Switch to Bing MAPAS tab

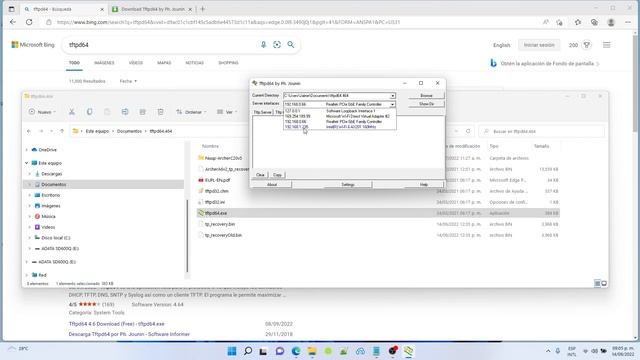pyautogui.click(x=164, y=63)
